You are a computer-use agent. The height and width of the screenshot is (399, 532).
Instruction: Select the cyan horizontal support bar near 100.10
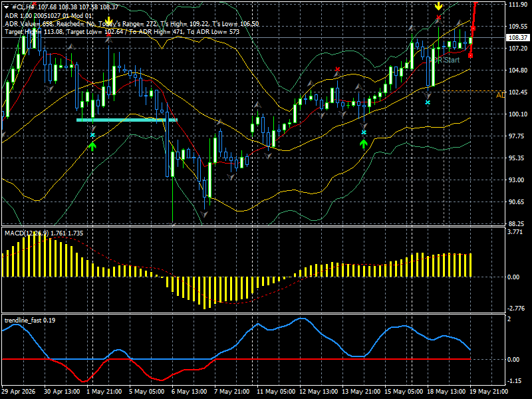pyautogui.click(x=127, y=120)
